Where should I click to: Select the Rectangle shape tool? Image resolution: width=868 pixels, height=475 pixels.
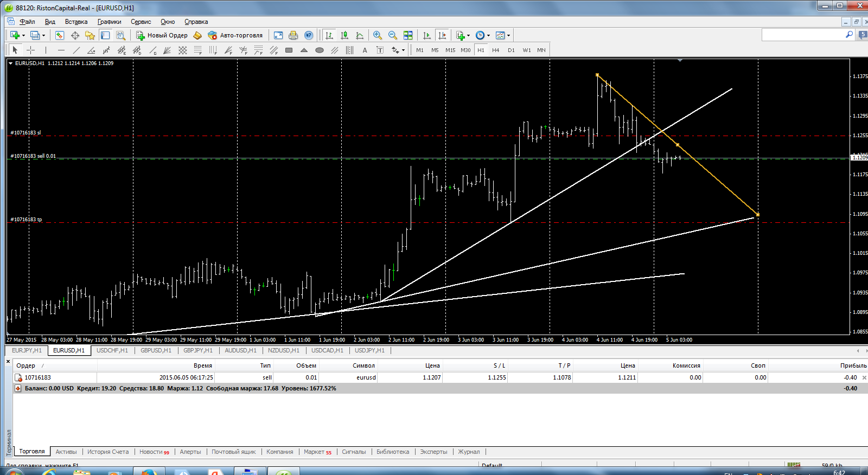coord(289,50)
